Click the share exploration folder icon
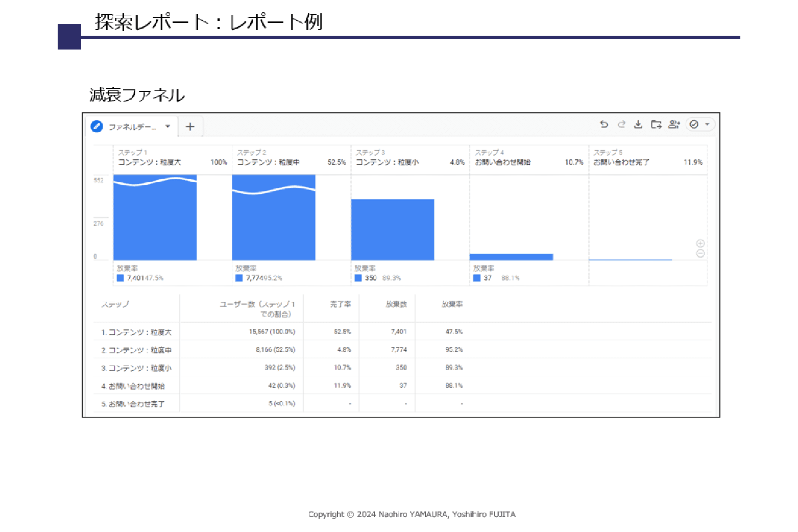798x532 pixels. pyautogui.click(x=656, y=124)
